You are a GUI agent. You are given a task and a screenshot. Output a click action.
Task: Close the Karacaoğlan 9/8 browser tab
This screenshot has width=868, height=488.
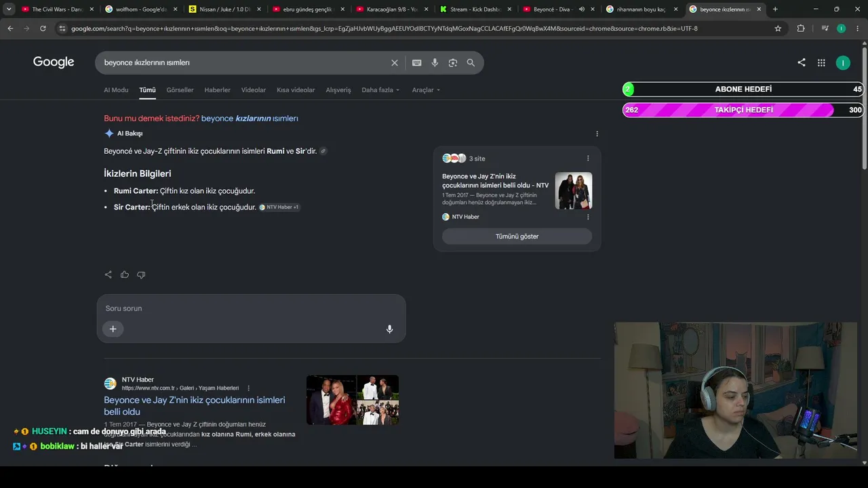tap(425, 9)
